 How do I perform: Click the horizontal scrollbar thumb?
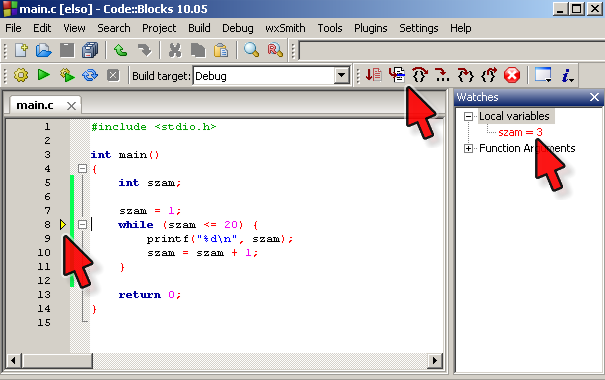[x=57, y=360]
